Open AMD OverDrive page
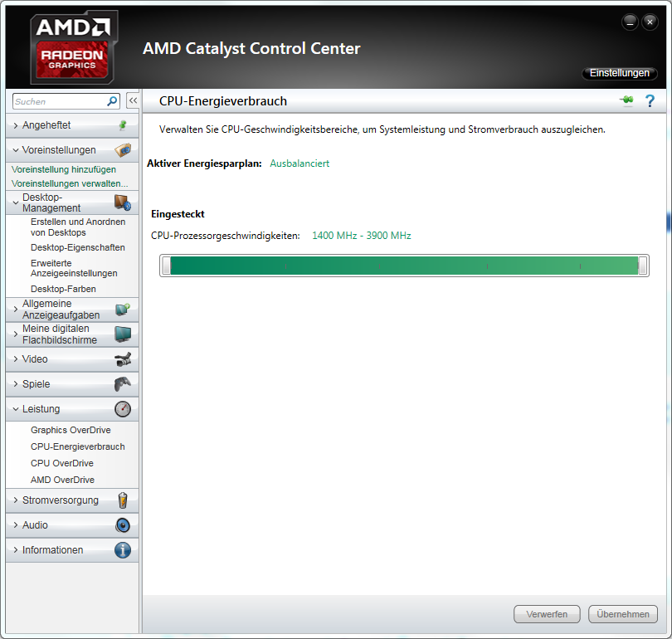This screenshot has width=672, height=639. [x=62, y=480]
